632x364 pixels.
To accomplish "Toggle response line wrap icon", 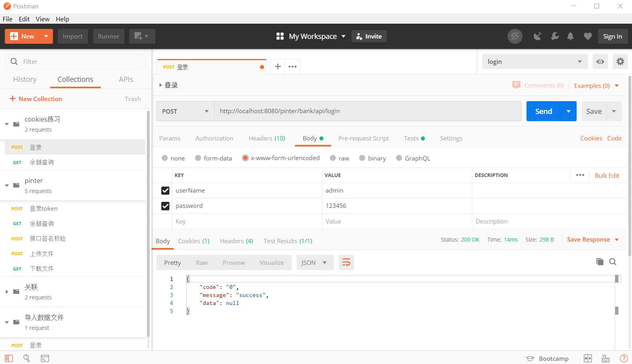I will click(x=346, y=262).
